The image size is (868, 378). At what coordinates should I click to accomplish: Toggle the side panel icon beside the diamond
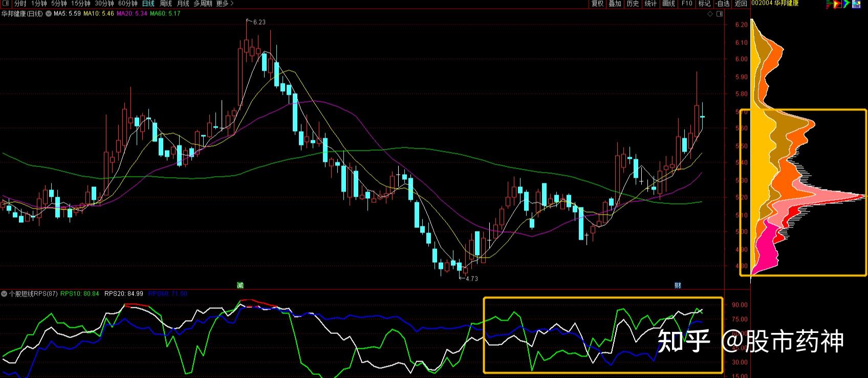[x=720, y=14]
